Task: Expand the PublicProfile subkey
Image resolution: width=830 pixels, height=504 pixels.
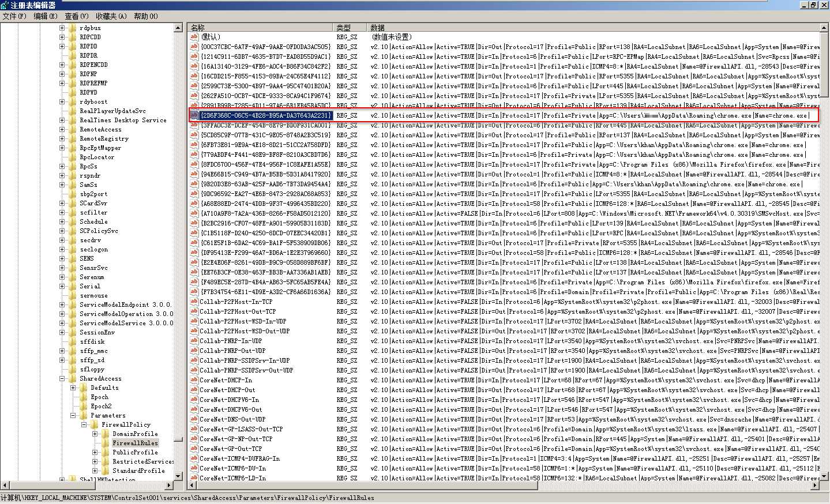Action: [95, 452]
